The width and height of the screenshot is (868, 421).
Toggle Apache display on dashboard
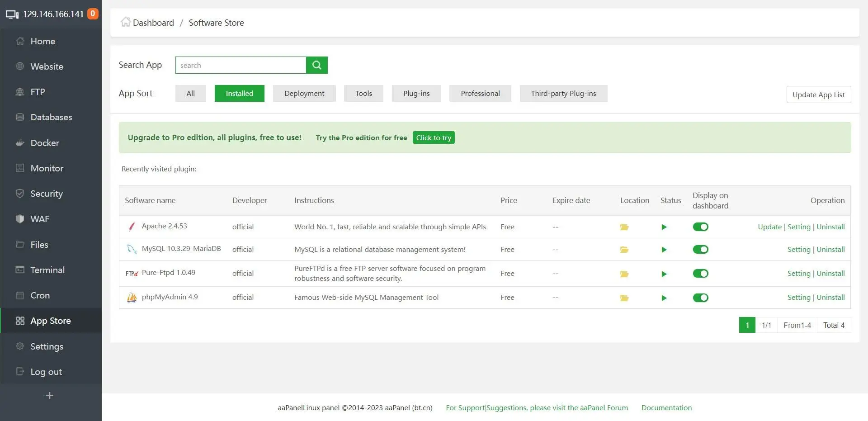coord(701,227)
